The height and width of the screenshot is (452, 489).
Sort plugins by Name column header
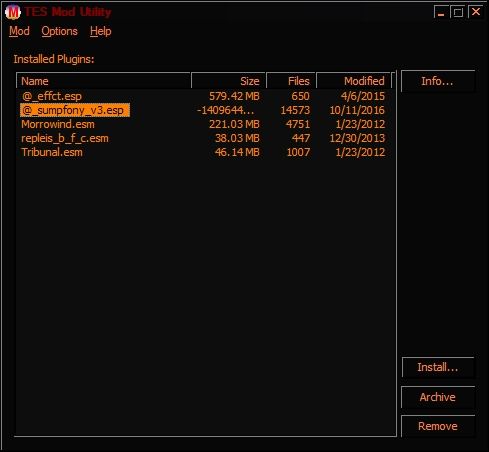(x=103, y=81)
